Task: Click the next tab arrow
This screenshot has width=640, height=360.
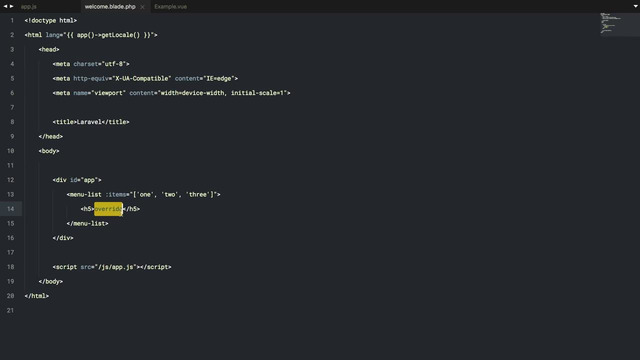Action: pyautogui.click(x=11, y=7)
